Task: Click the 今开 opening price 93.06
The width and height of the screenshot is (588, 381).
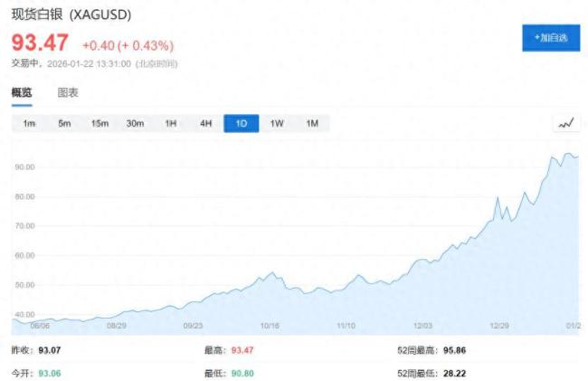Action: (50, 372)
